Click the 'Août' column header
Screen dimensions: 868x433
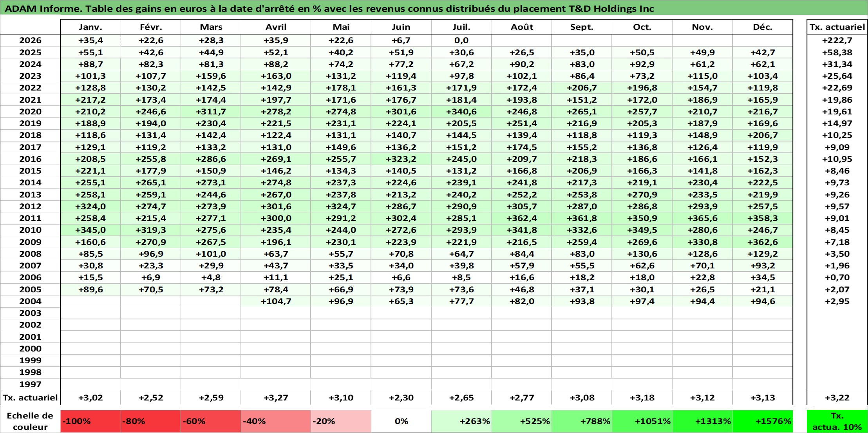point(522,27)
